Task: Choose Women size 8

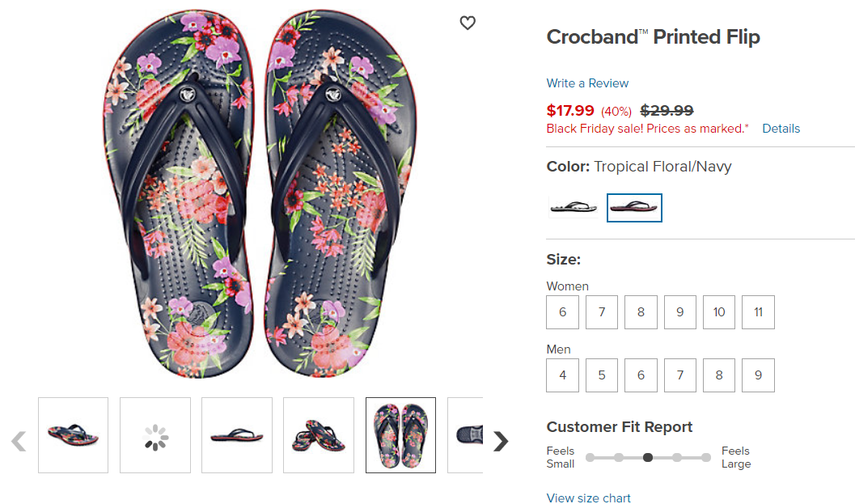Action: (x=641, y=312)
